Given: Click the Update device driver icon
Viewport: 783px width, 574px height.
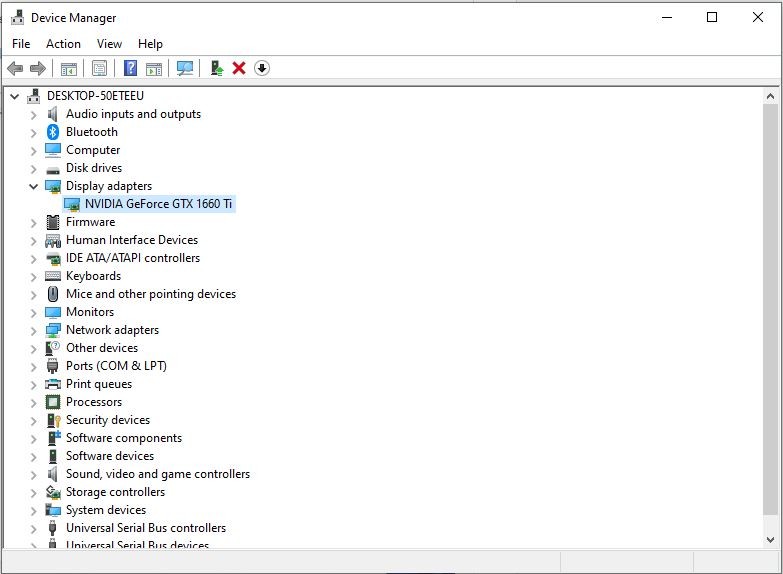Looking at the screenshot, I should click(216, 68).
